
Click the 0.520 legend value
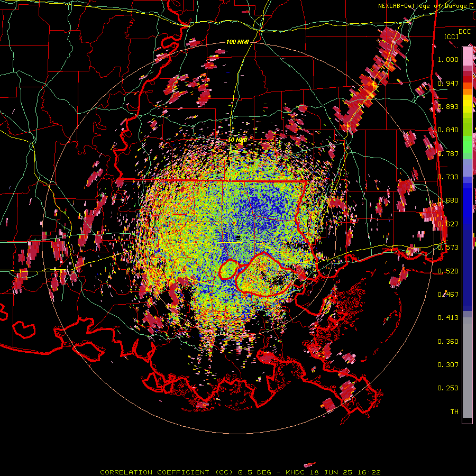coord(448,271)
